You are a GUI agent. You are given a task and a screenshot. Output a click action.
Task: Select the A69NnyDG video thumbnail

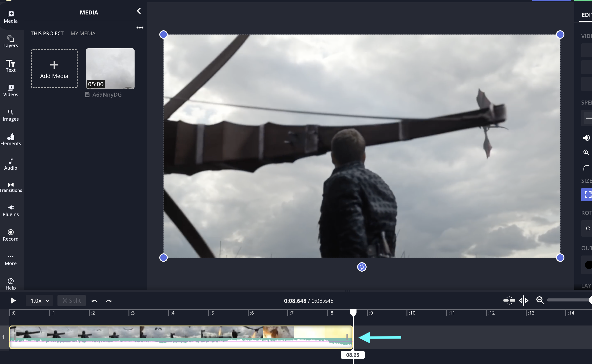coord(110,69)
